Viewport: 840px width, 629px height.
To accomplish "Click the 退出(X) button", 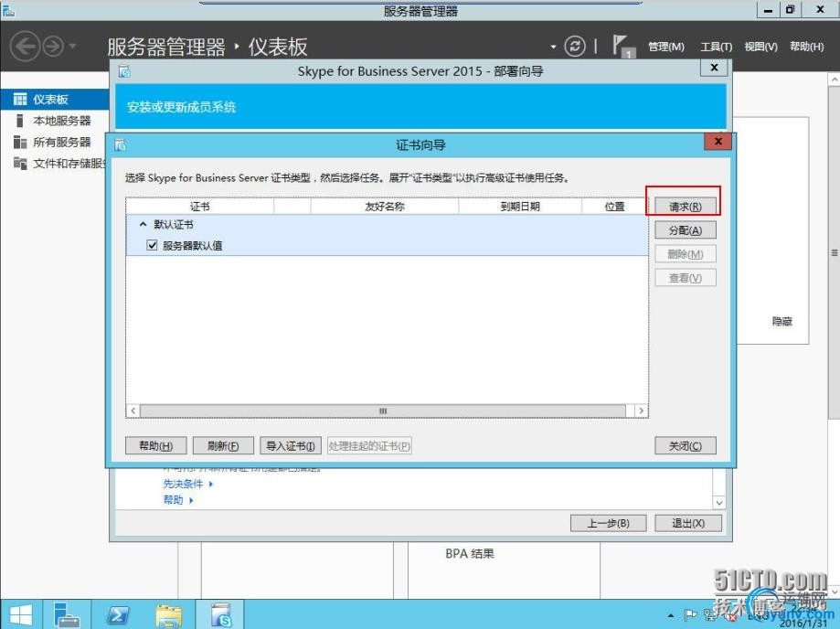I will (688, 523).
